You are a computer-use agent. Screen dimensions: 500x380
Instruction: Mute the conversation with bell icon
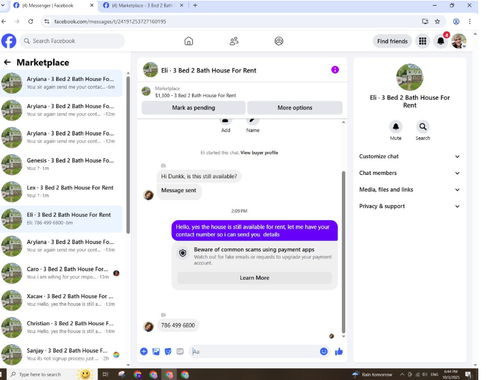396,127
